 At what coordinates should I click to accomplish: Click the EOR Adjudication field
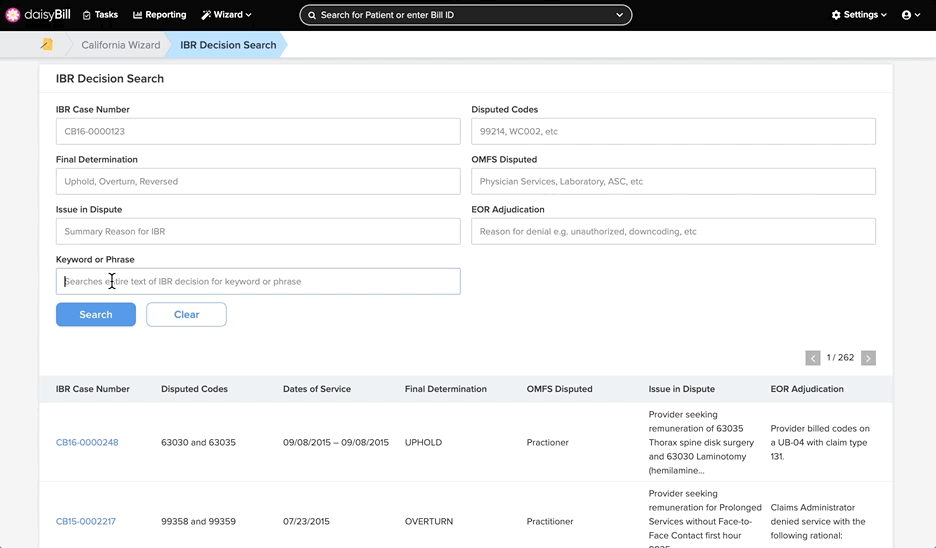pyautogui.click(x=673, y=232)
